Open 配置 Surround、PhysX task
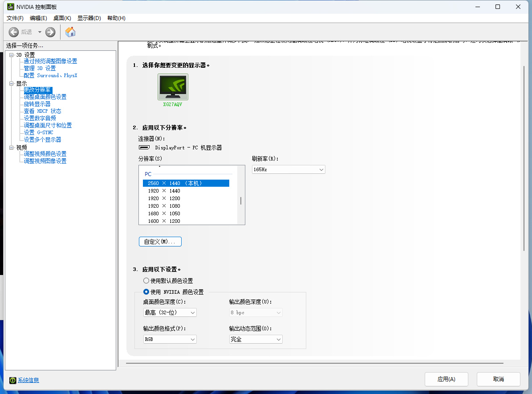This screenshot has width=532, height=394. pos(50,75)
